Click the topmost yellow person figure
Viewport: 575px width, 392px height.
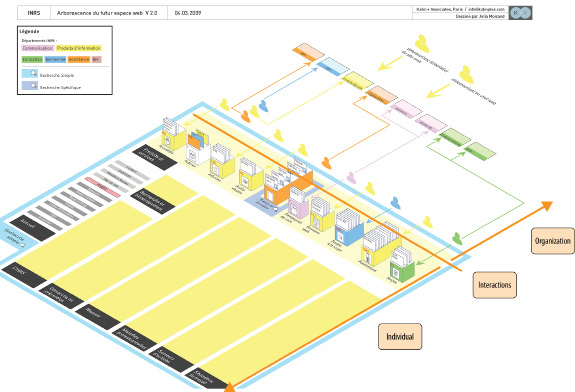pos(422,44)
